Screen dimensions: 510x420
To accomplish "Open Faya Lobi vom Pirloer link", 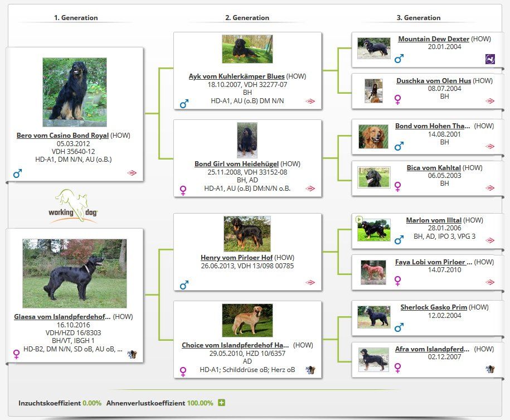I will (x=434, y=262).
